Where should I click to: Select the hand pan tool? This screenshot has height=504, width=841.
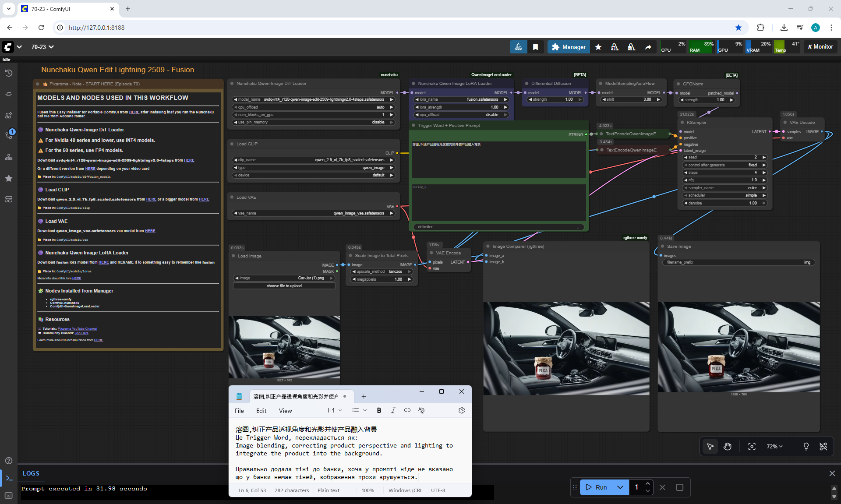click(728, 446)
